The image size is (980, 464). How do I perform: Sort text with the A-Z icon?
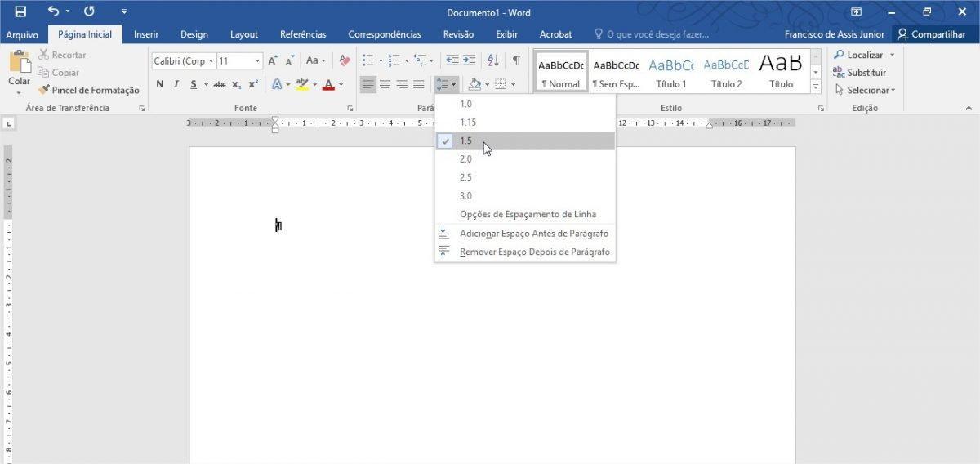(x=492, y=60)
